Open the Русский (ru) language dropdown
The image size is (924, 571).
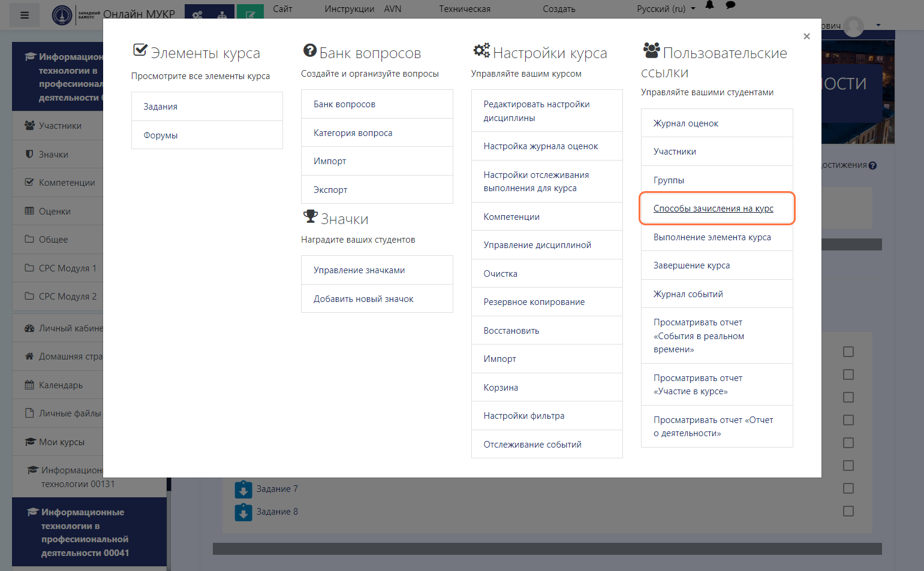click(666, 9)
